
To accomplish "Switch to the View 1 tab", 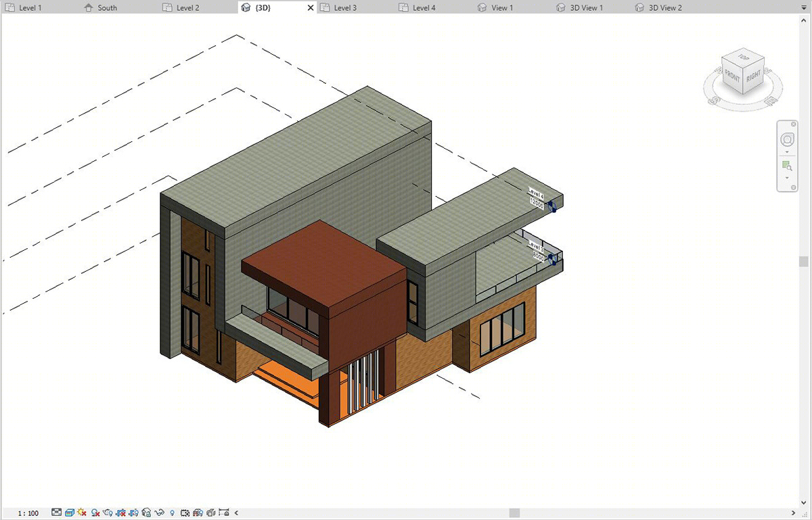I will (502, 7).
